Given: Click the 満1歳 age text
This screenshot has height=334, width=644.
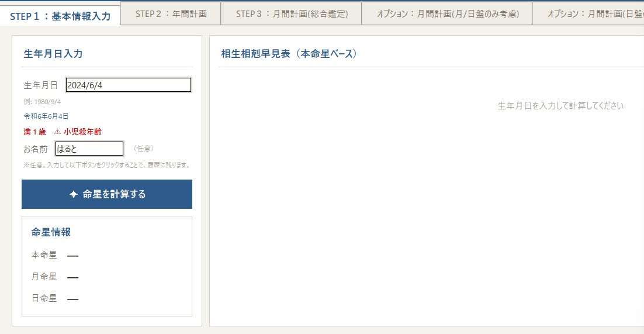Looking at the screenshot, I should [x=35, y=132].
